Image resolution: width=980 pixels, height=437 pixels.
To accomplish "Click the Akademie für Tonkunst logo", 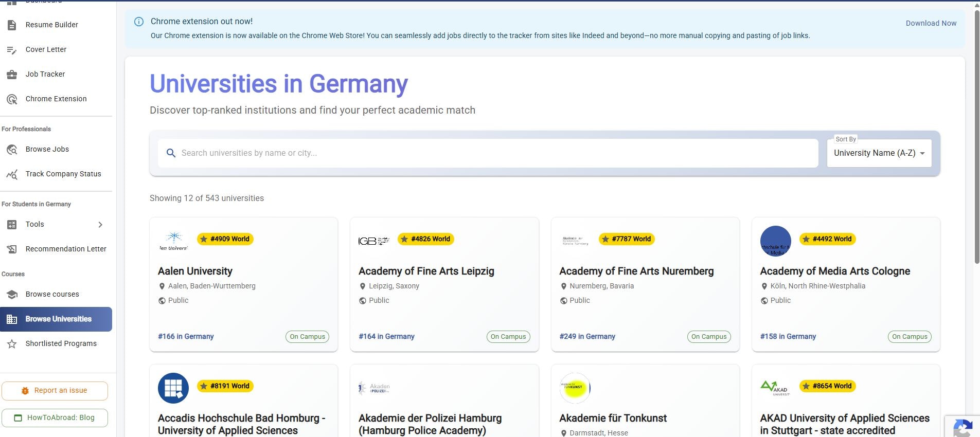I will point(575,388).
